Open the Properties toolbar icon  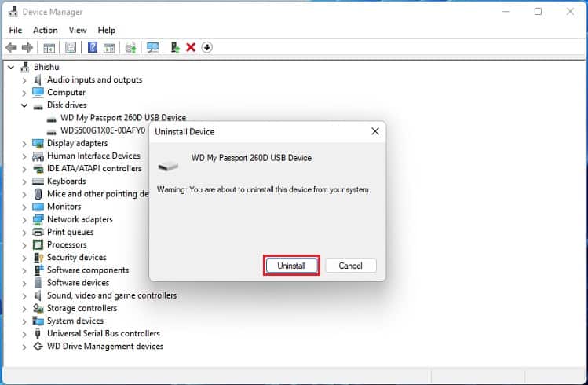pyautogui.click(x=71, y=48)
